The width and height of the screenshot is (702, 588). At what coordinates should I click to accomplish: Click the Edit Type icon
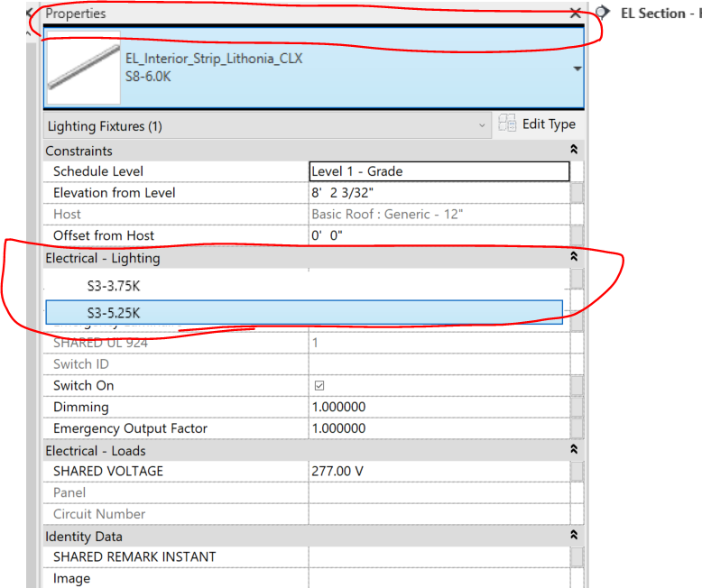[x=507, y=123]
